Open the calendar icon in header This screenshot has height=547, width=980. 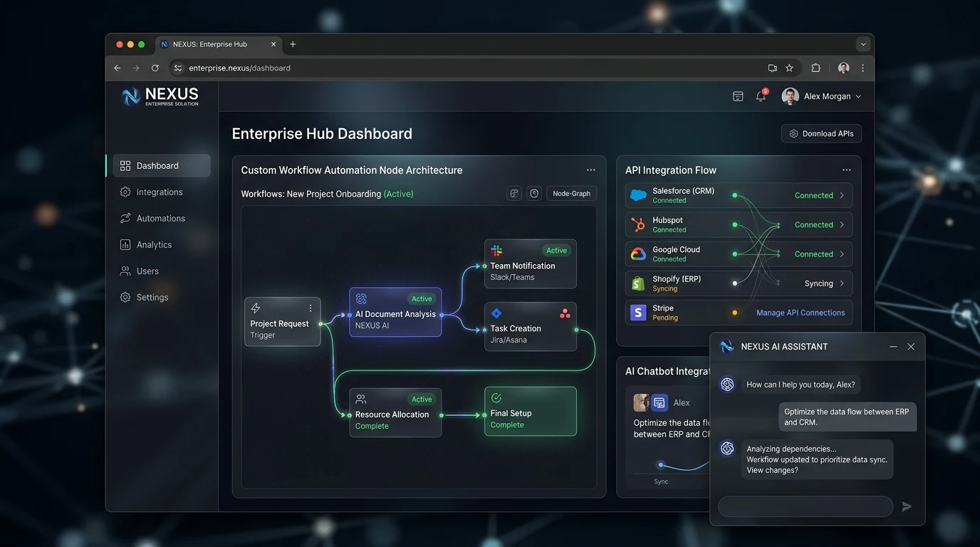tap(738, 96)
